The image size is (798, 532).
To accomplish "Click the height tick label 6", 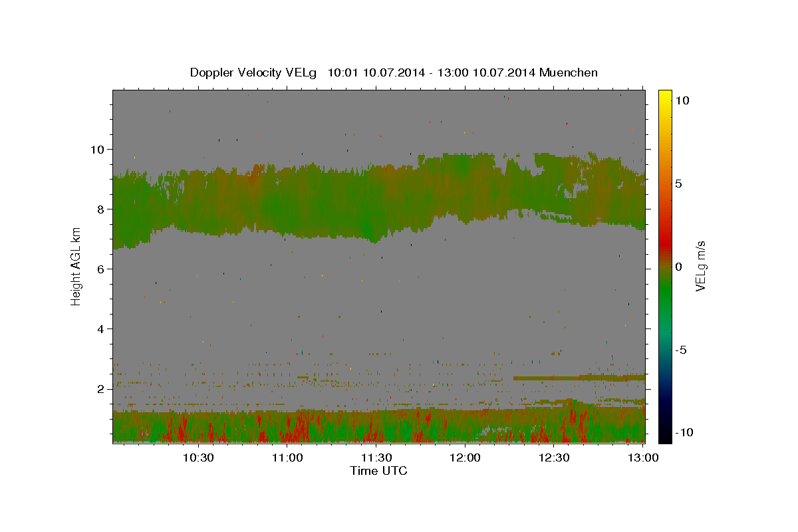I will click(x=101, y=269).
